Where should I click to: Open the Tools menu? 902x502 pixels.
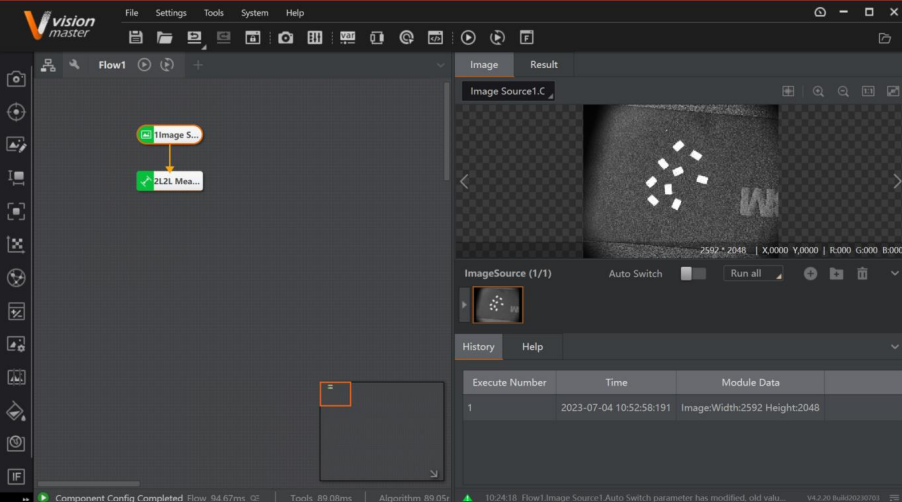tap(213, 13)
